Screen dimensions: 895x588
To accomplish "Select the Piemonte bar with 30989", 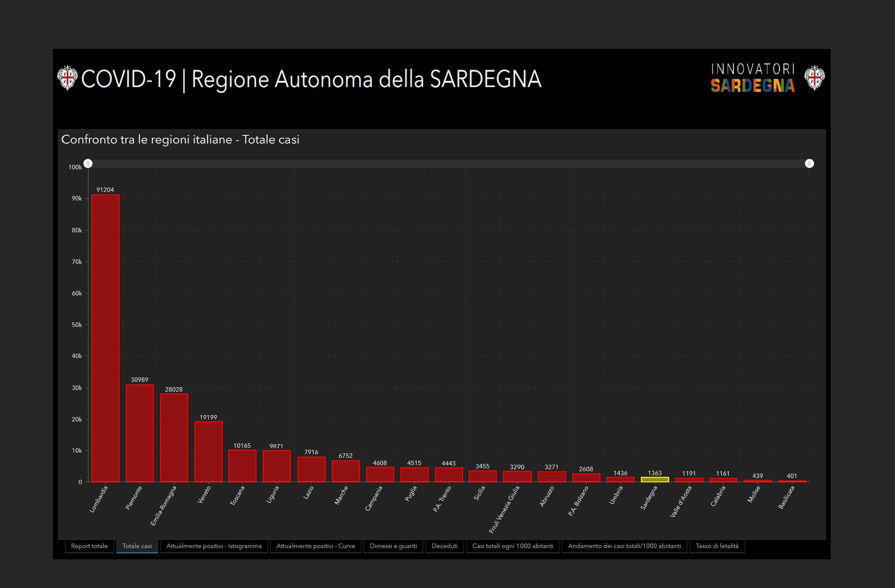I will (x=140, y=433).
